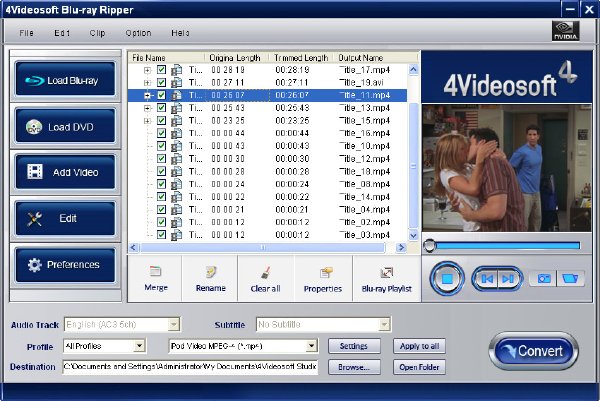Click the Load DVD button

65,126
